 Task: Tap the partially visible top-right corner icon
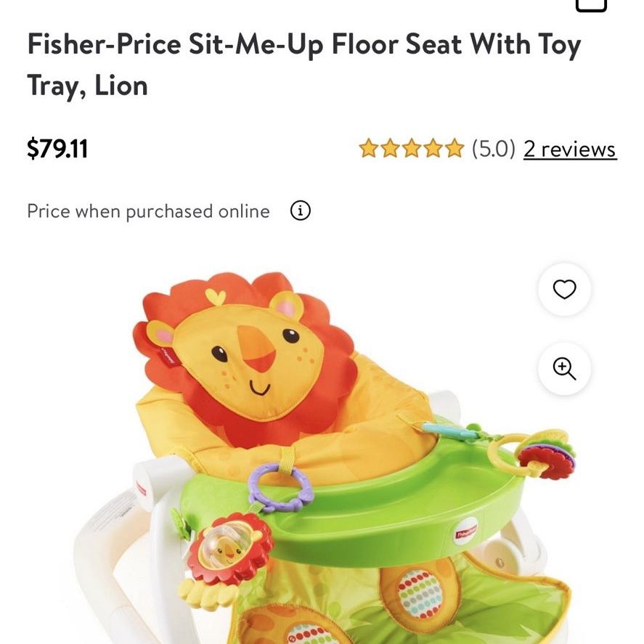[x=591, y=5]
